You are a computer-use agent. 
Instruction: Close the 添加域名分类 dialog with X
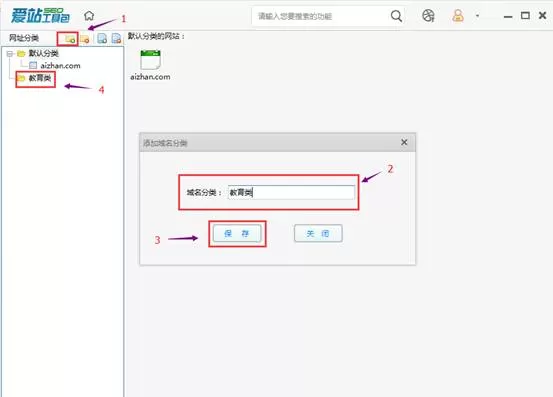coord(404,142)
